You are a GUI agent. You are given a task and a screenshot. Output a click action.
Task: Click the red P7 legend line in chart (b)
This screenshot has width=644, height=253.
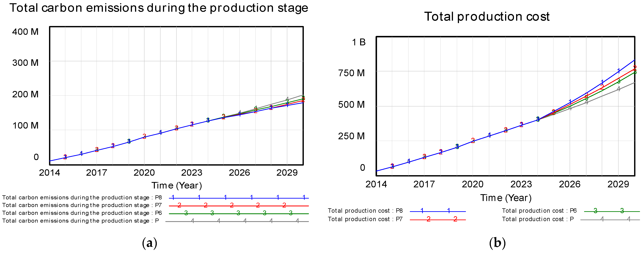click(438, 220)
